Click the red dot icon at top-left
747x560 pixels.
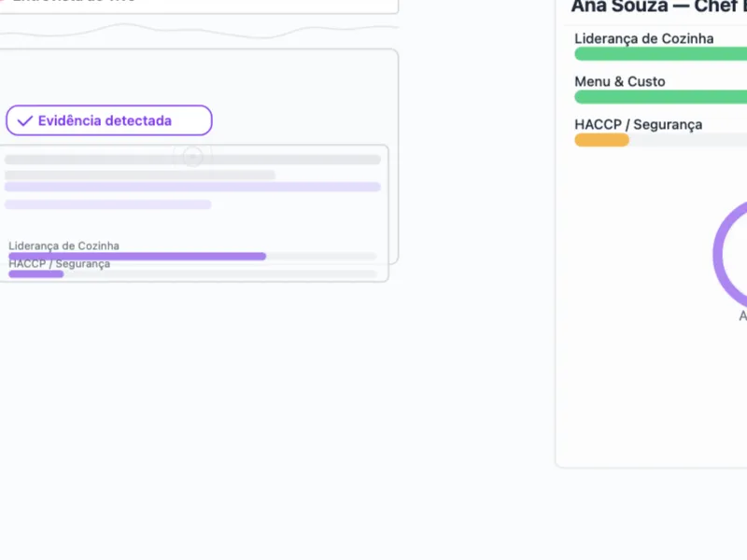point(2,1)
